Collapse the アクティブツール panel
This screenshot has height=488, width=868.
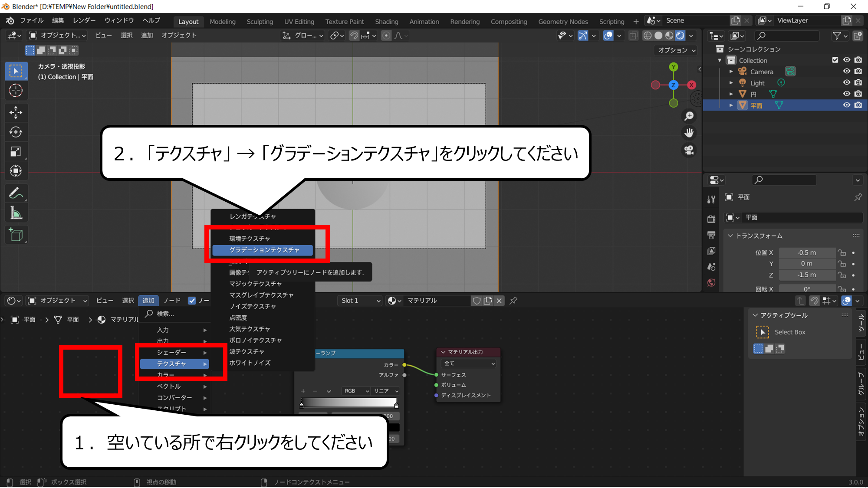(756, 315)
